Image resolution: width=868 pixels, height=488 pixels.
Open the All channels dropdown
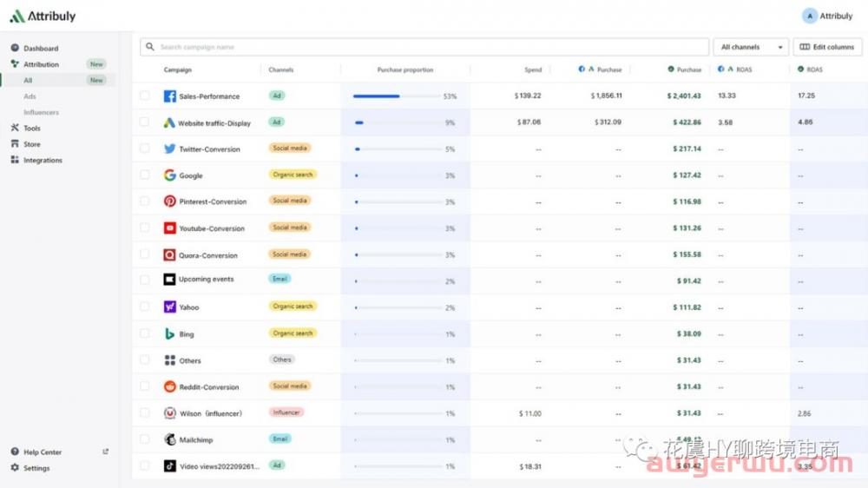pos(751,47)
